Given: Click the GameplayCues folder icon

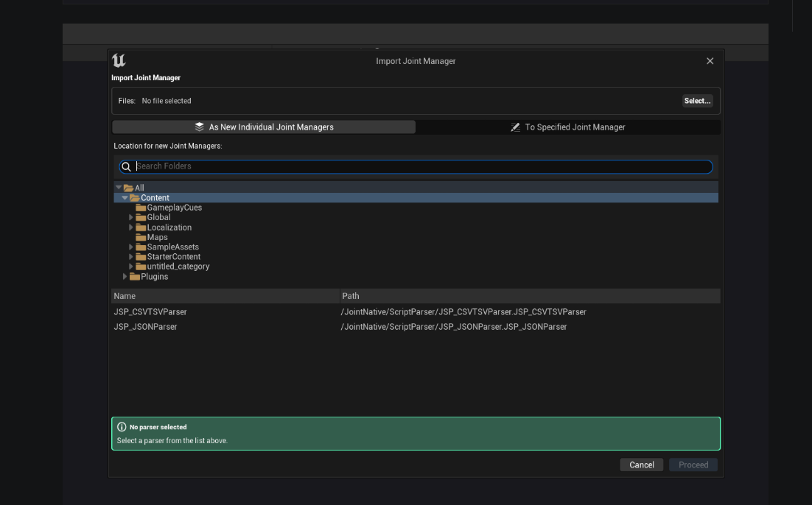Looking at the screenshot, I should click(x=141, y=208).
